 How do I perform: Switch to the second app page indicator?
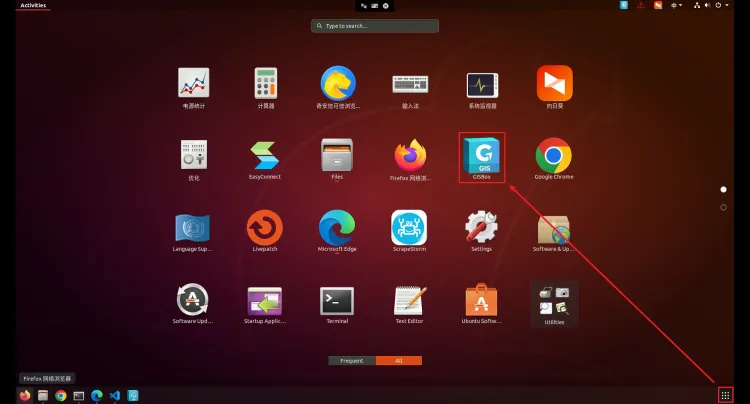(x=723, y=207)
